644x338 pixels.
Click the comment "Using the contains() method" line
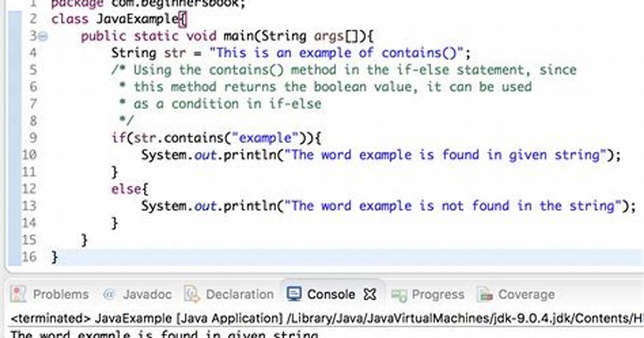click(x=344, y=70)
